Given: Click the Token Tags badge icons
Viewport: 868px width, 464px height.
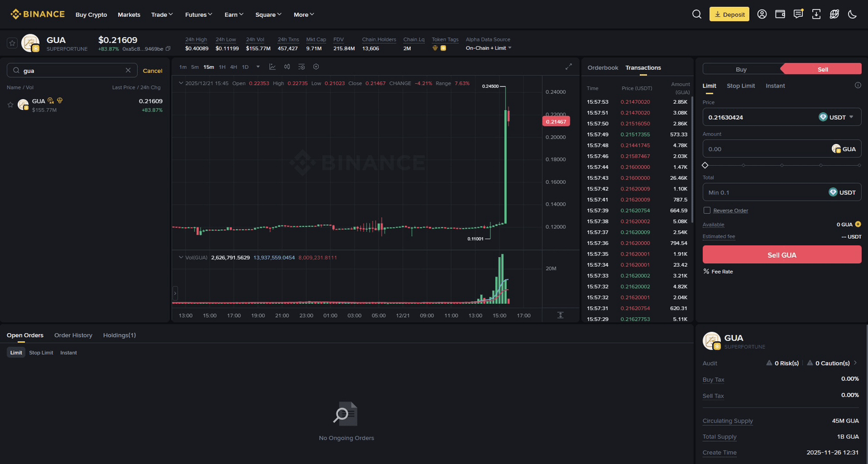Looking at the screenshot, I should point(439,48).
